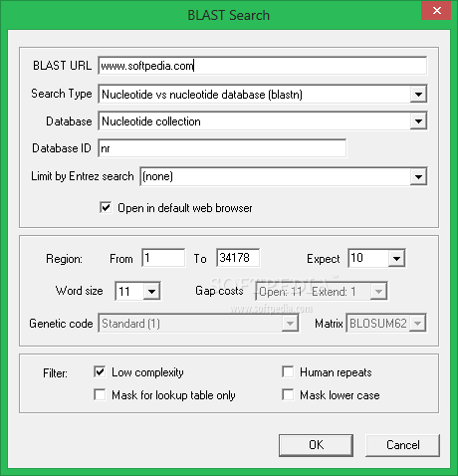This screenshot has height=476, width=458.
Task: Enable Mask lower case filter
Action: coord(288,395)
